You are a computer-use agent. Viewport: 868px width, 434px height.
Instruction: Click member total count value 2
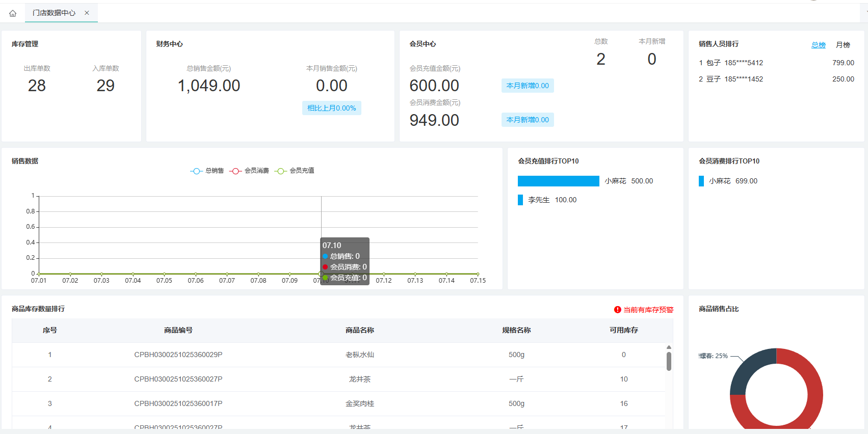coord(601,59)
